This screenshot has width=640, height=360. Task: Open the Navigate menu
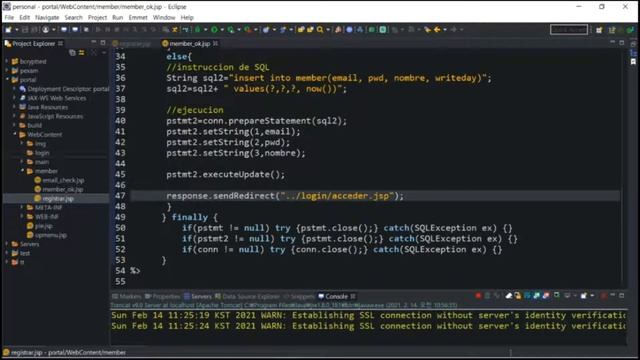47,18
